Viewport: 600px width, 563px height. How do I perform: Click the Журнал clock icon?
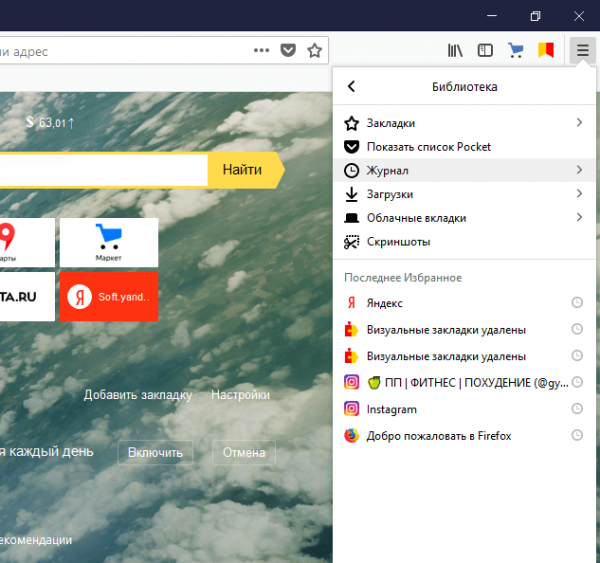351,170
